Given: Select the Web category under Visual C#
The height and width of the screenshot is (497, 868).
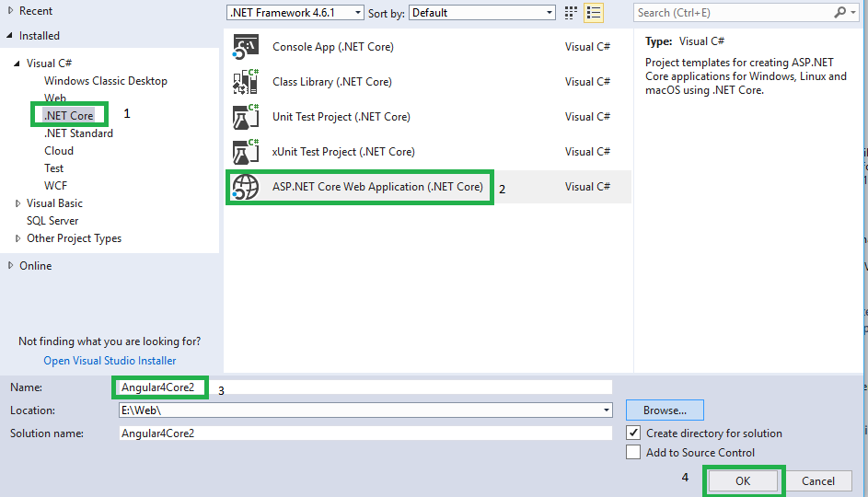Looking at the screenshot, I should point(55,98).
